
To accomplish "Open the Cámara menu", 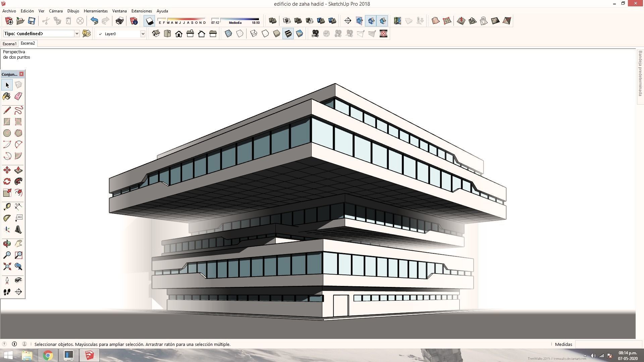I will coord(56,11).
